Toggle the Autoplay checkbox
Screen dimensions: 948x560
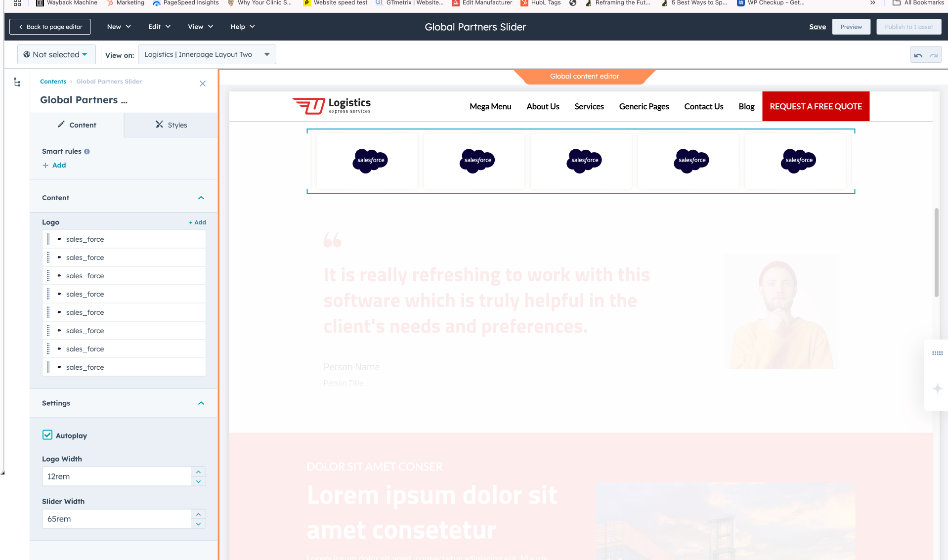pyautogui.click(x=47, y=435)
